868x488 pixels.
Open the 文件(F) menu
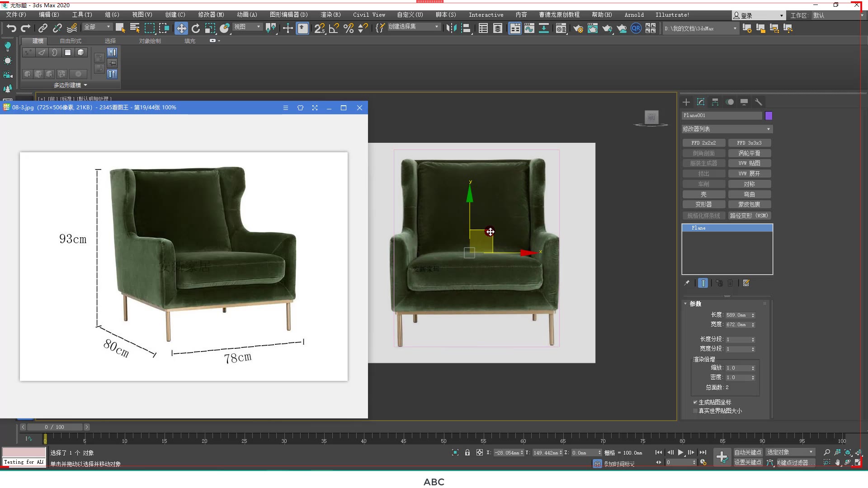tap(16, 15)
